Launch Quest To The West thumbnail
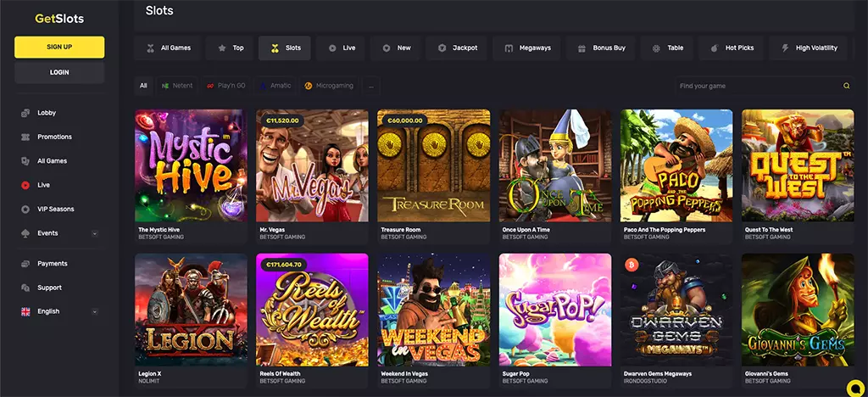Viewport: 868px width, 397px height. [798, 165]
